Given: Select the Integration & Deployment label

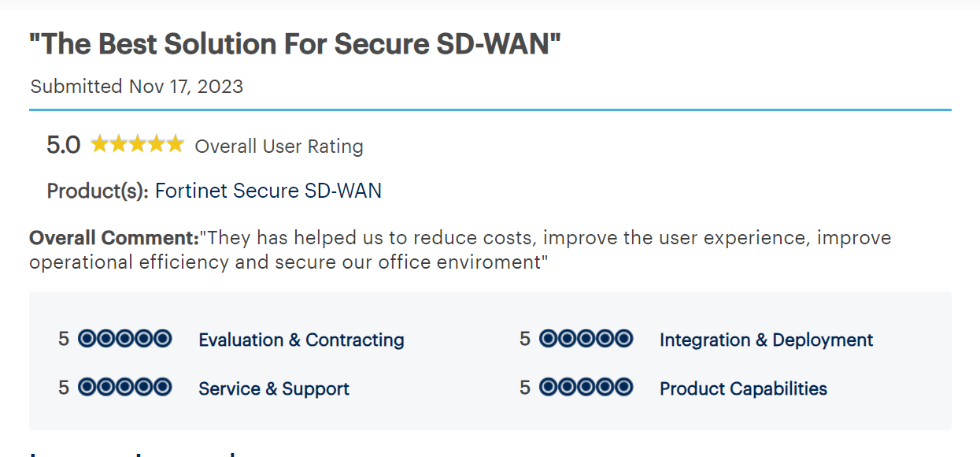Looking at the screenshot, I should (766, 340).
